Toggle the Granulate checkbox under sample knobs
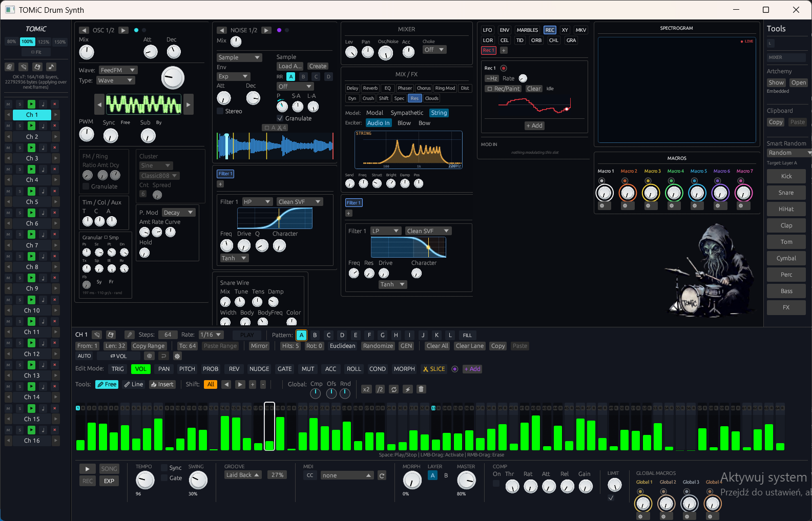Viewport: 812px width, 521px height. point(280,118)
